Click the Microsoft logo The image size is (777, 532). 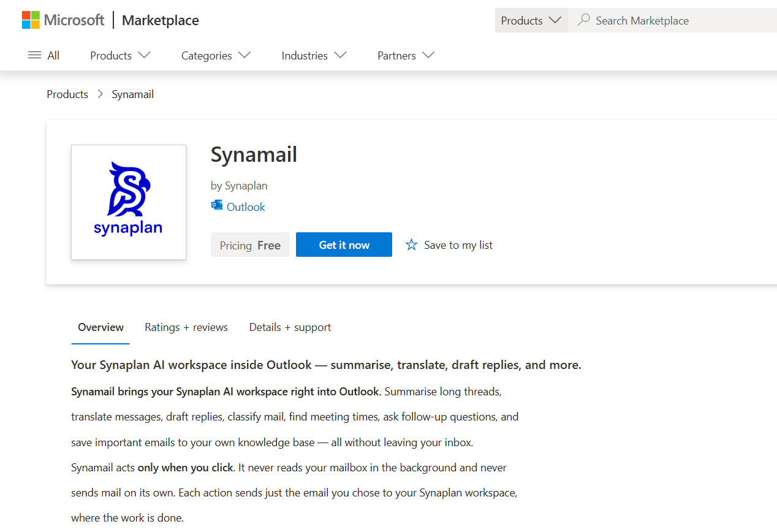[63, 20]
